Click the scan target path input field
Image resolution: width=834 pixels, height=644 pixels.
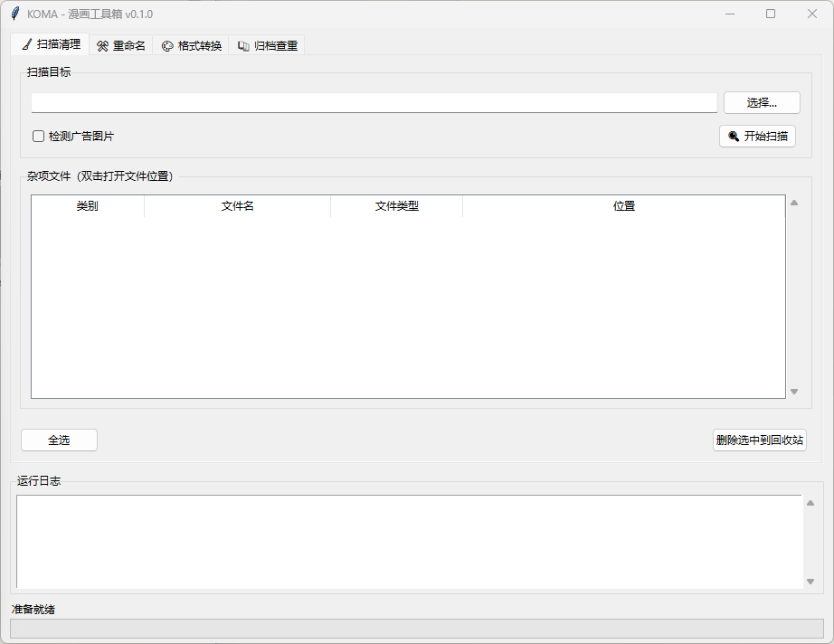(x=374, y=103)
